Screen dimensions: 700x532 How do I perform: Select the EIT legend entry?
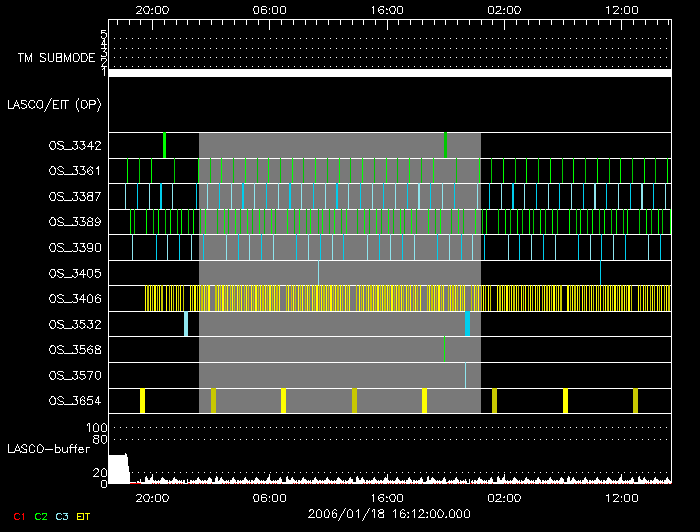(85, 516)
